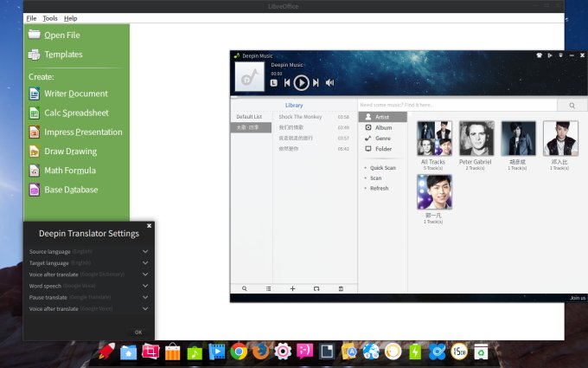Viewport: 588px width, 368px height.
Task: Open the Deepin Store shopping bag icon
Action: [172, 352]
